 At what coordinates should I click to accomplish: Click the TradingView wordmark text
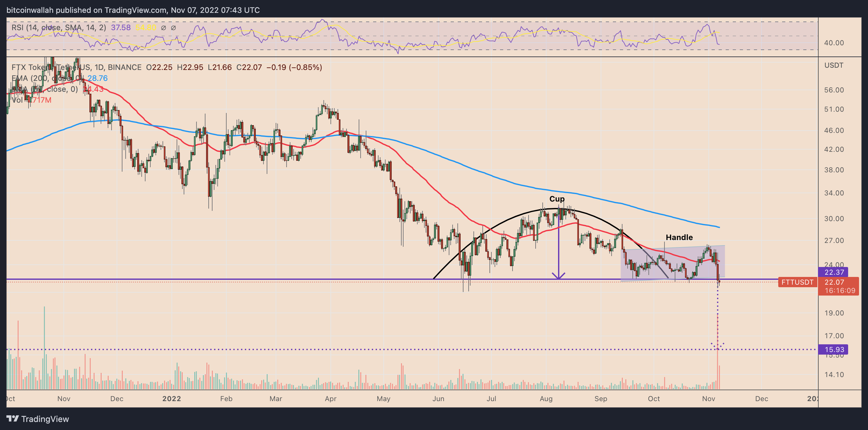click(x=45, y=419)
